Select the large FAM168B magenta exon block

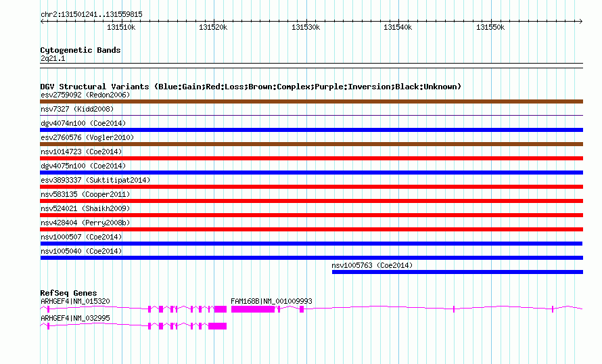(x=253, y=309)
